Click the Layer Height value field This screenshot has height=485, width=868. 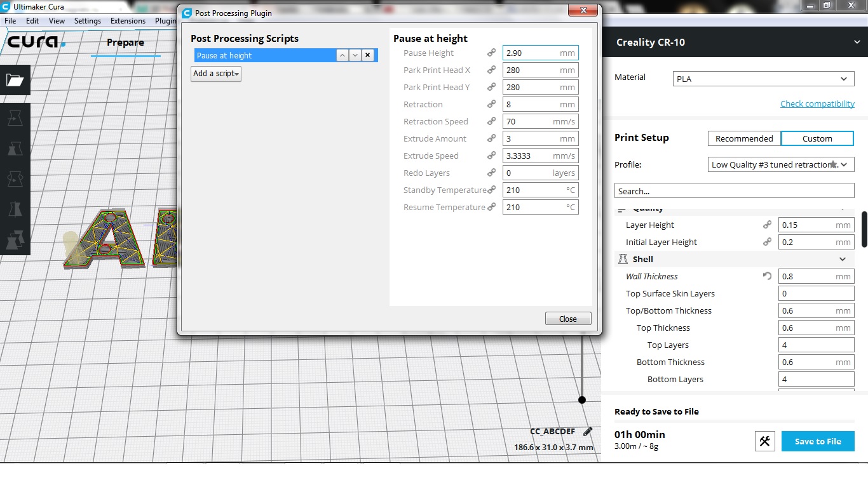pyautogui.click(x=817, y=225)
